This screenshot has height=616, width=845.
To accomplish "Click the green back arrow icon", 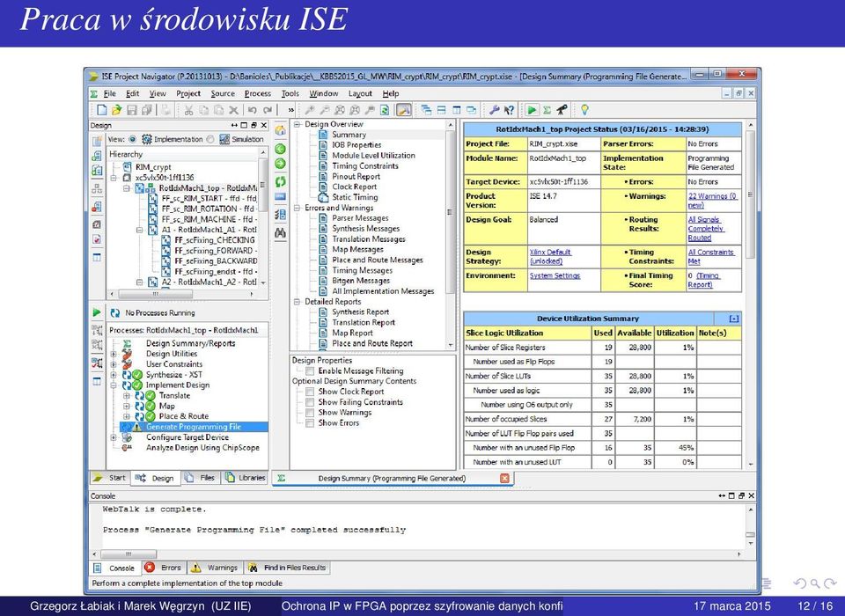I will click(280, 149).
